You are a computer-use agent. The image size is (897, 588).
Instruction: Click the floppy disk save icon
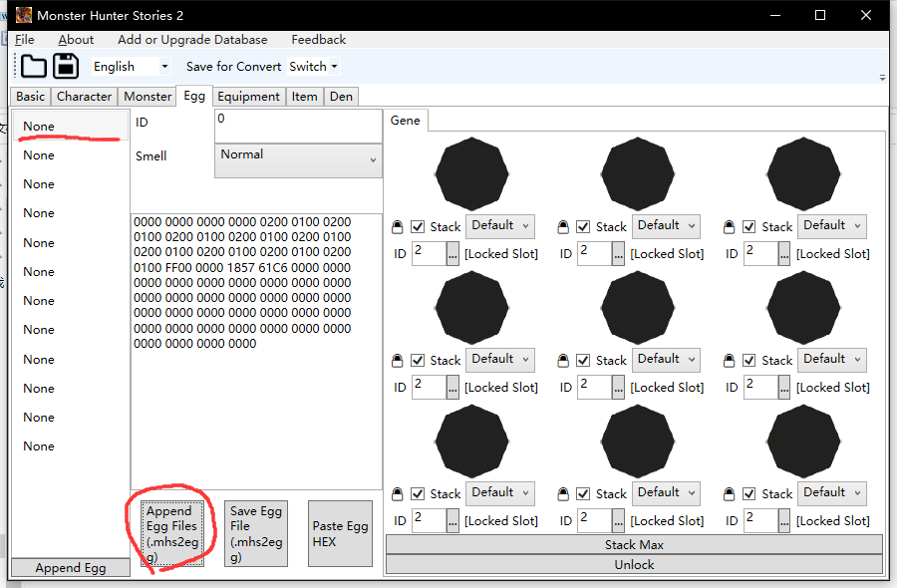pos(66,67)
